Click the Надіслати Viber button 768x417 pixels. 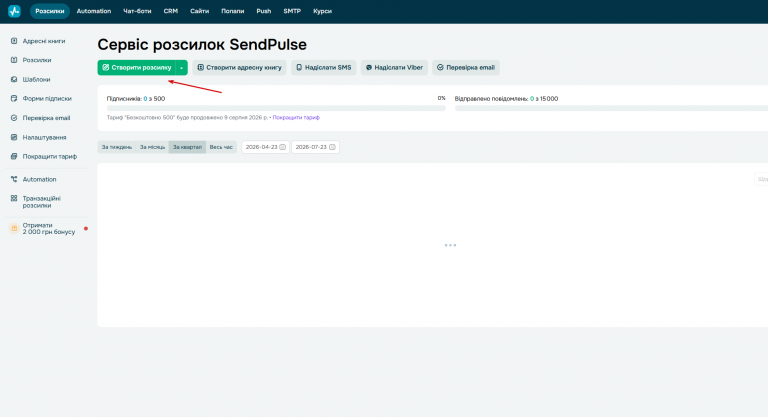(x=394, y=68)
